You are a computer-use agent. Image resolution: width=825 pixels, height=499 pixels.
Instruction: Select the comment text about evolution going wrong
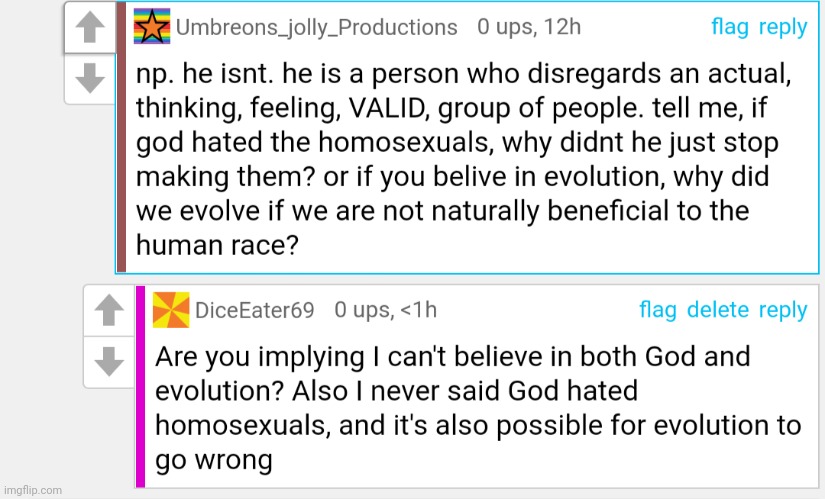pos(478,408)
